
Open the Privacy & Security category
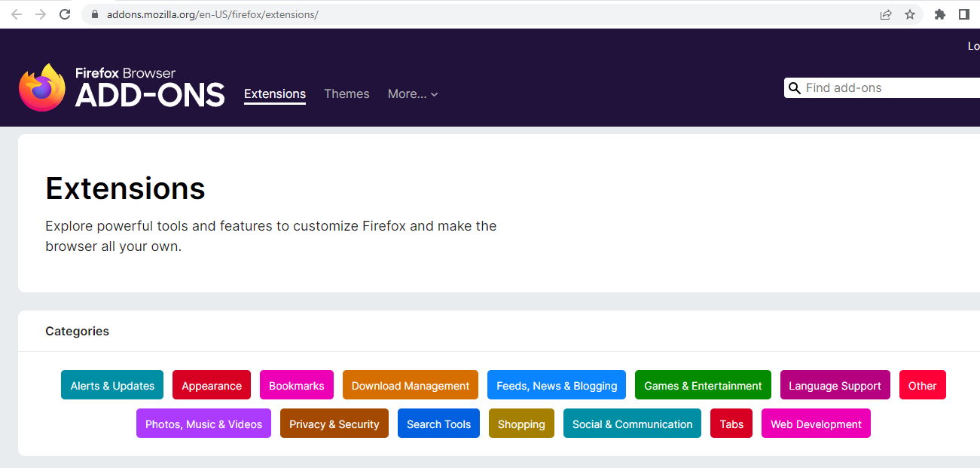tap(334, 424)
